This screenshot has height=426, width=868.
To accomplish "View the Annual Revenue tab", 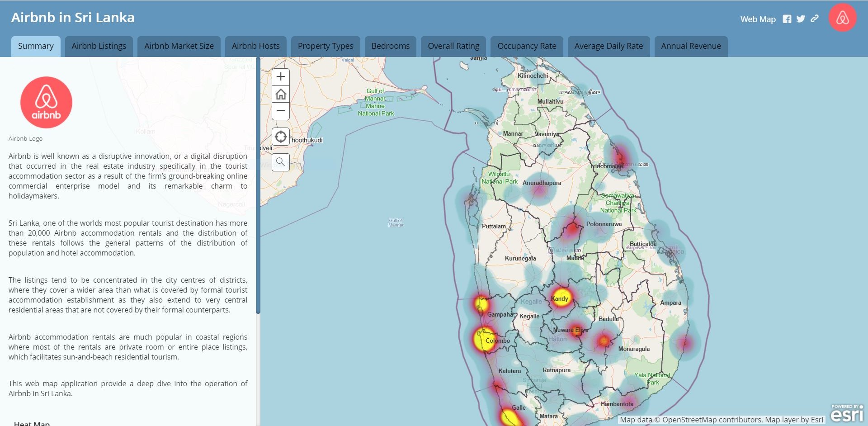I will [x=691, y=46].
